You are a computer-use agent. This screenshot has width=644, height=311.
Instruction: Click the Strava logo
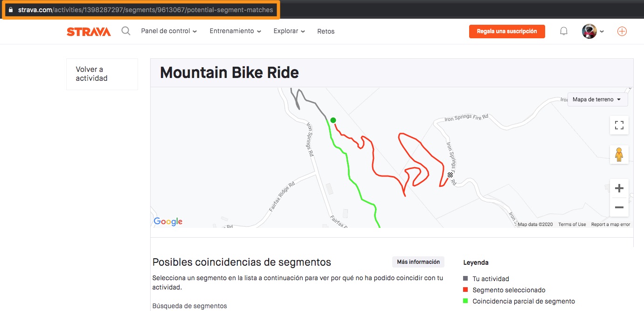coord(89,32)
